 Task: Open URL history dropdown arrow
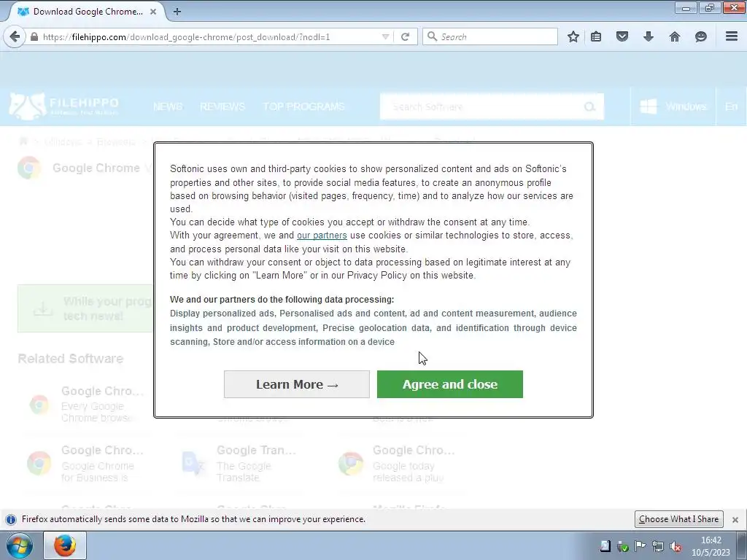pyautogui.click(x=385, y=36)
